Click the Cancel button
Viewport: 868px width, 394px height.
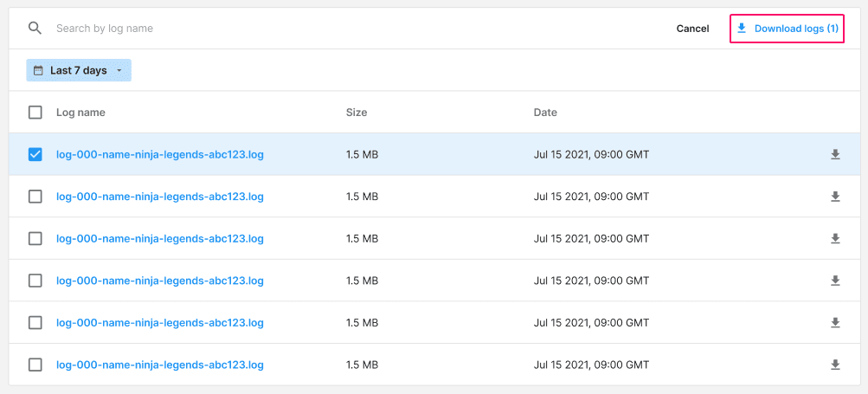pyautogui.click(x=692, y=29)
